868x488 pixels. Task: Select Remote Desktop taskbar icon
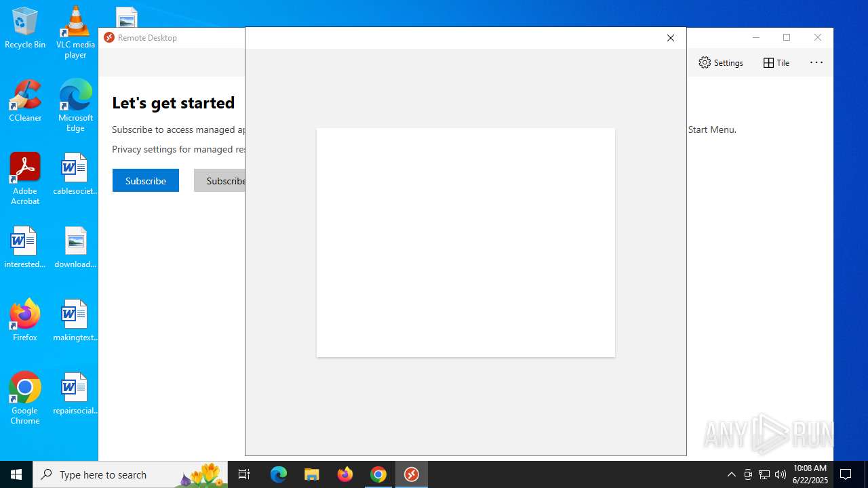coord(412,474)
